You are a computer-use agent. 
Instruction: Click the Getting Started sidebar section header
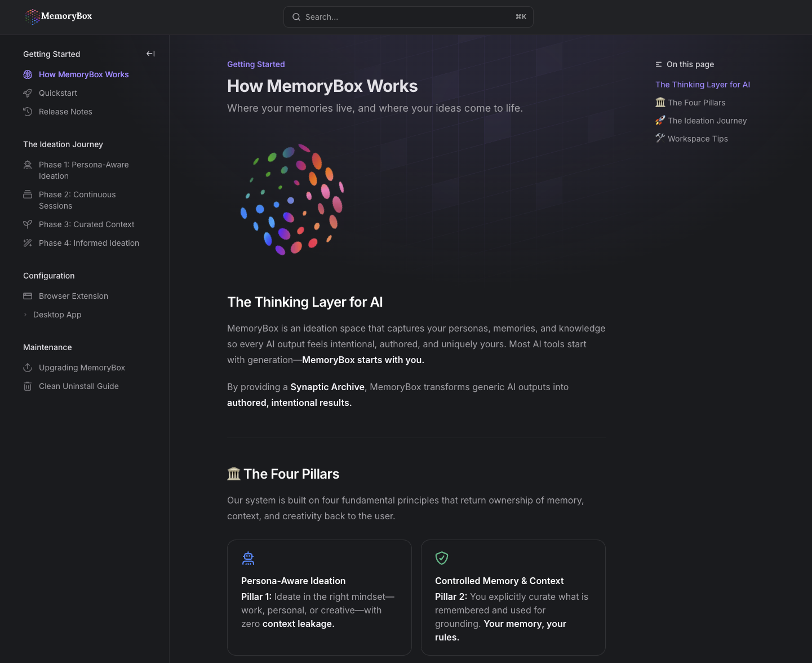coord(52,54)
